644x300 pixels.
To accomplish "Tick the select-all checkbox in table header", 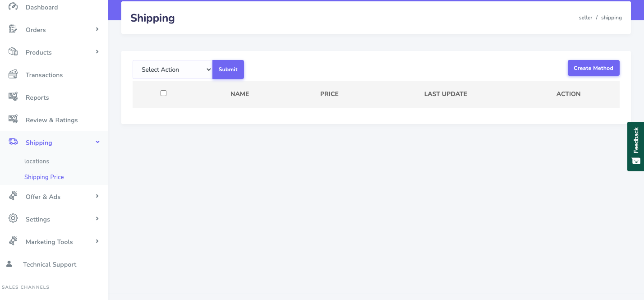I will [163, 93].
